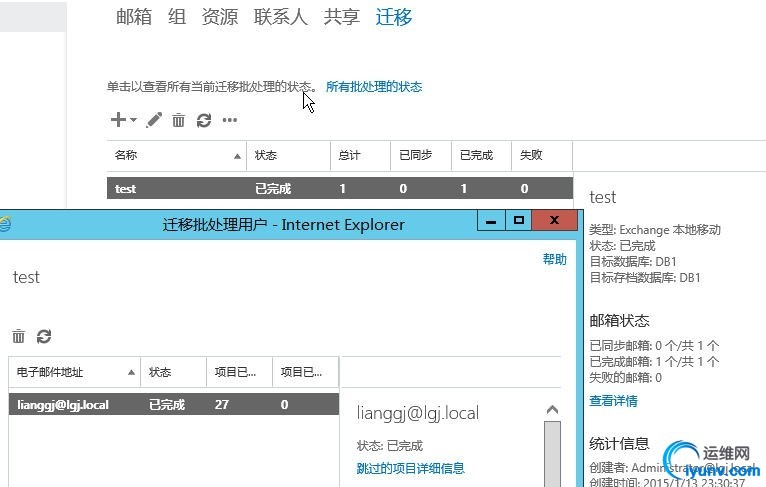This screenshot has height=487, width=766.
Task: Open the 邮箱 tab
Action: coord(134,17)
